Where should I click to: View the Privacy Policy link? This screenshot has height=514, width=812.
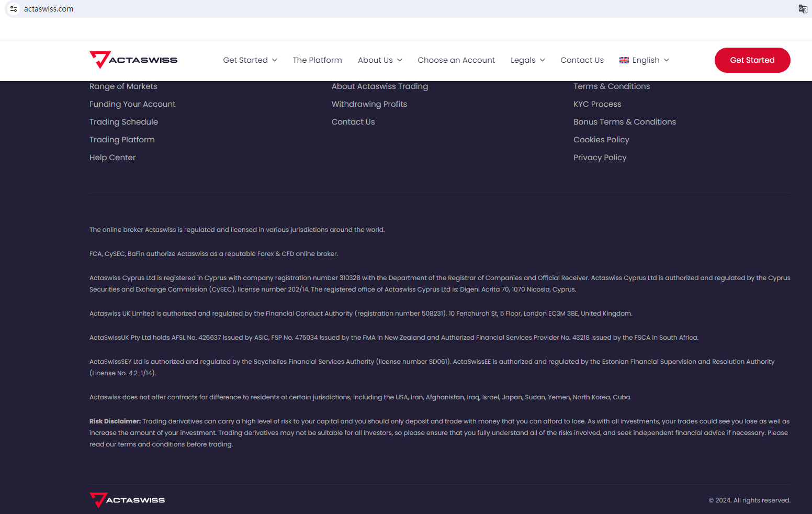pyautogui.click(x=600, y=158)
